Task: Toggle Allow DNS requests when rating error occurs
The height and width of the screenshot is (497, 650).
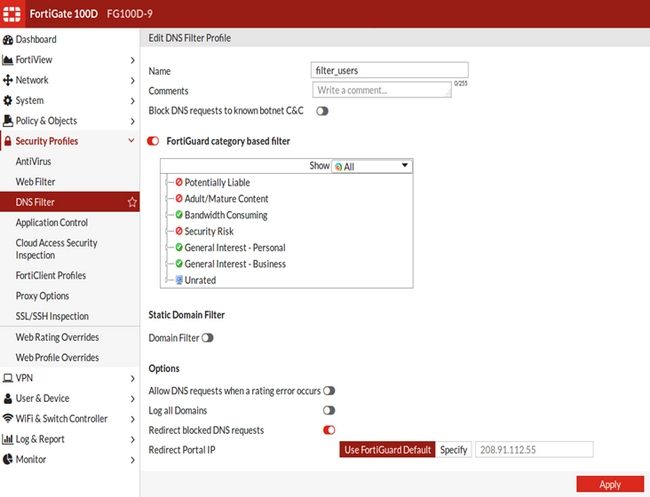Action: (329, 391)
